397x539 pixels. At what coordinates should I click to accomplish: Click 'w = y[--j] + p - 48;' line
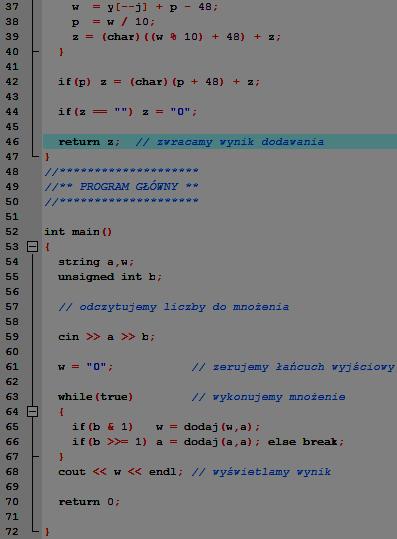tap(145, 7)
